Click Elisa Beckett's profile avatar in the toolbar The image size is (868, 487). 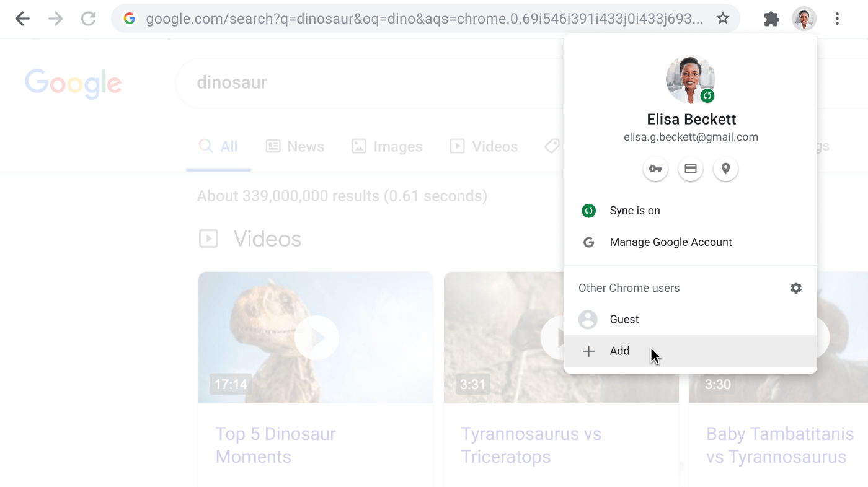(x=804, y=19)
